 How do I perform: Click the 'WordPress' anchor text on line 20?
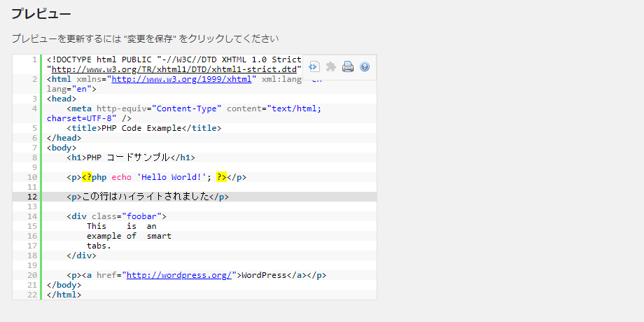(264, 275)
